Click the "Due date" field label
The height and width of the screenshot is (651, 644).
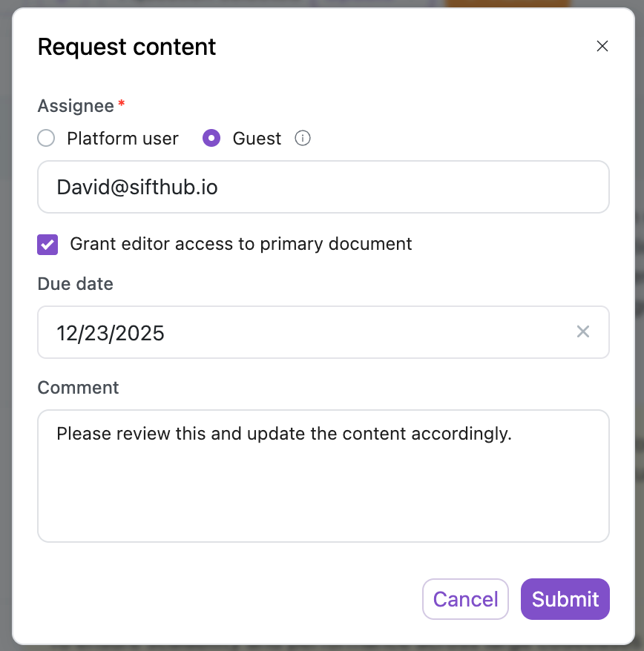[x=75, y=283]
